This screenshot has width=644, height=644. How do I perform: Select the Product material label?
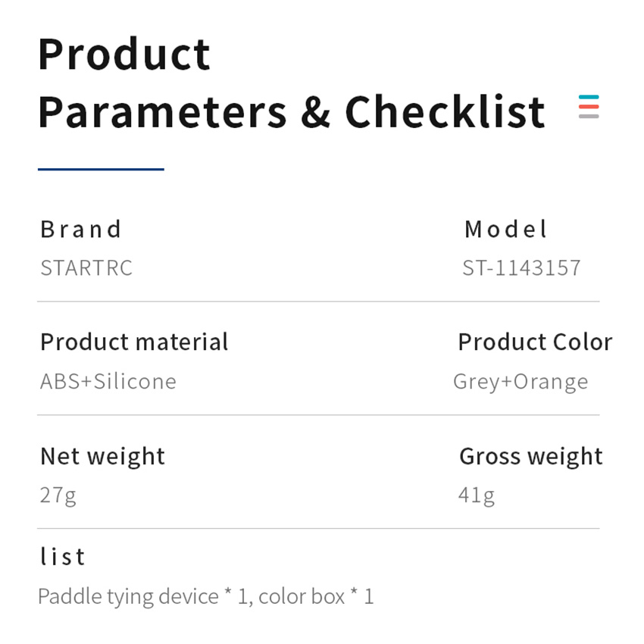tap(134, 342)
